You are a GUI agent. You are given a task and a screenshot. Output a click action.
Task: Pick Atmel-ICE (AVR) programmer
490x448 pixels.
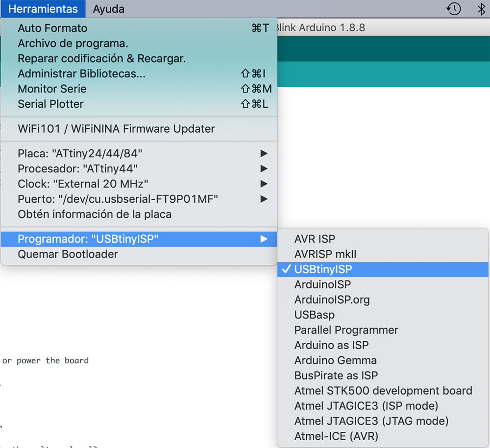click(x=336, y=436)
